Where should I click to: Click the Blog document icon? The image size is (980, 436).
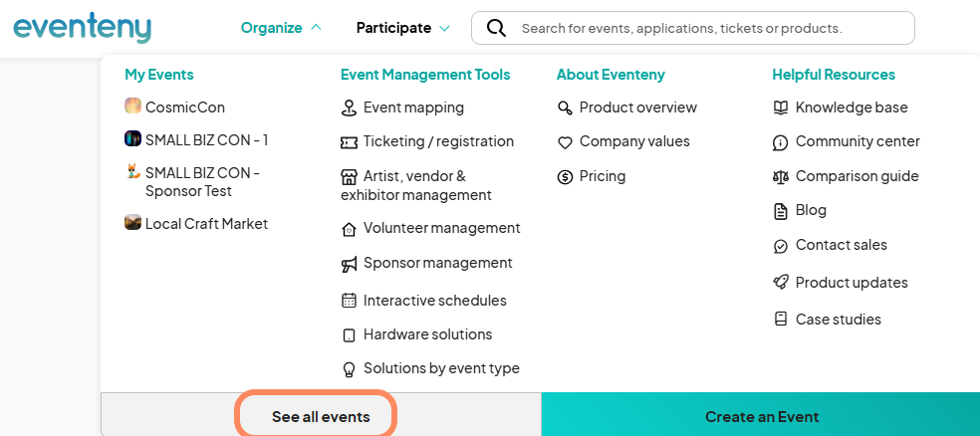[781, 211]
